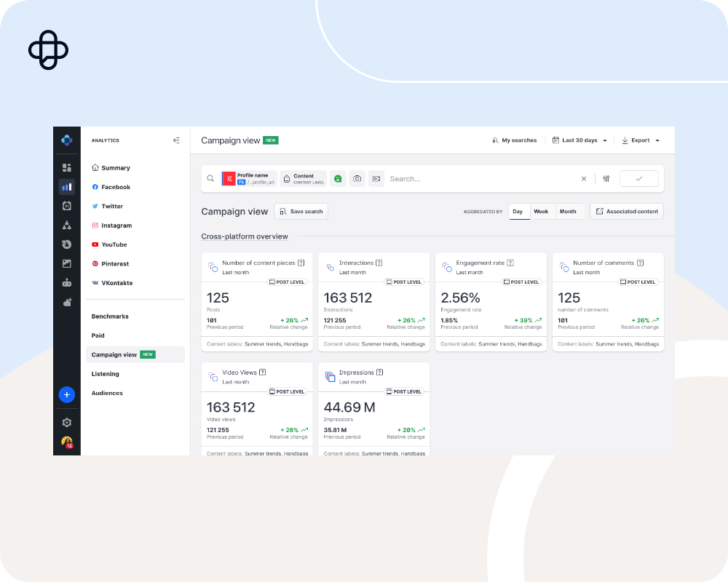Select the camera photo filter chip
This screenshot has height=582, width=728.
click(357, 178)
